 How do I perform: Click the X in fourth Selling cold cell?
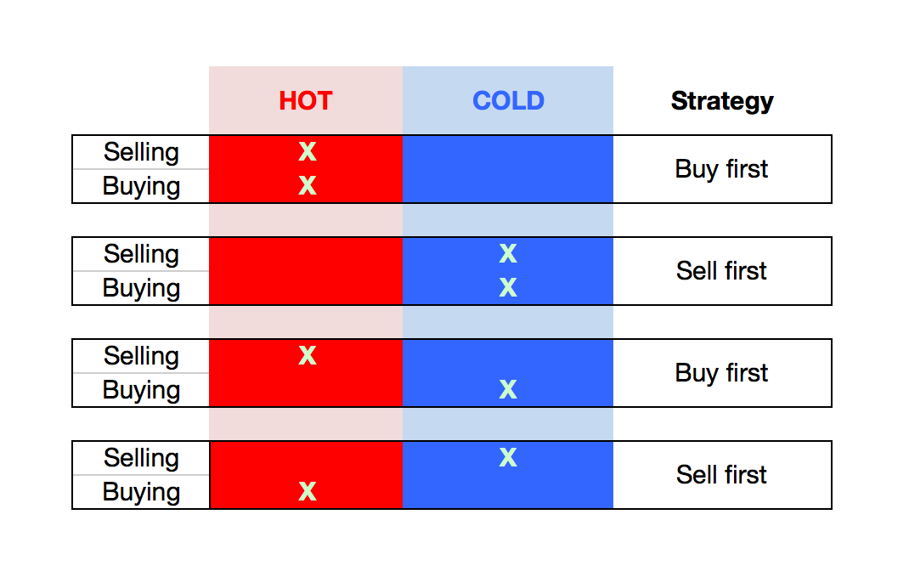[x=508, y=457]
